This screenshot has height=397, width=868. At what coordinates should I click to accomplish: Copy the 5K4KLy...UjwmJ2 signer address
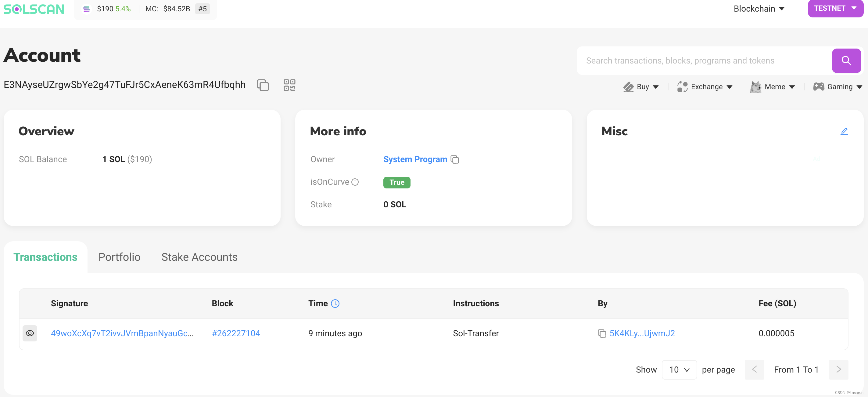point(601,333)
